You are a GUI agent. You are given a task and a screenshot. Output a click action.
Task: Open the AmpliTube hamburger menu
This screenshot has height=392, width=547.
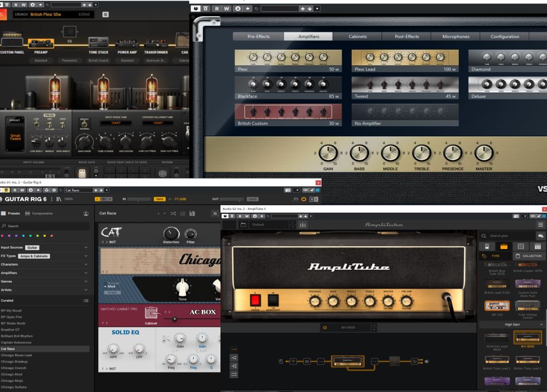(x=540, y=224)
